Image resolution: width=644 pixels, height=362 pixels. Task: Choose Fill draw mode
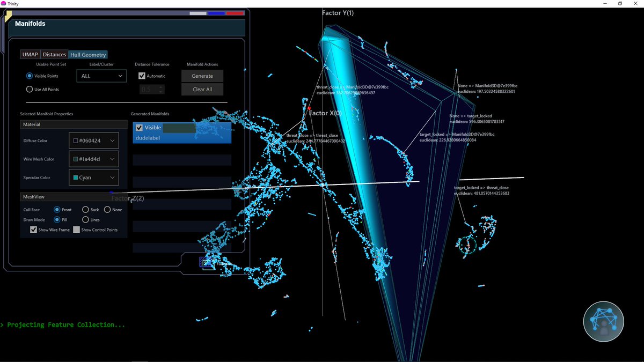[x=57, y=220]
